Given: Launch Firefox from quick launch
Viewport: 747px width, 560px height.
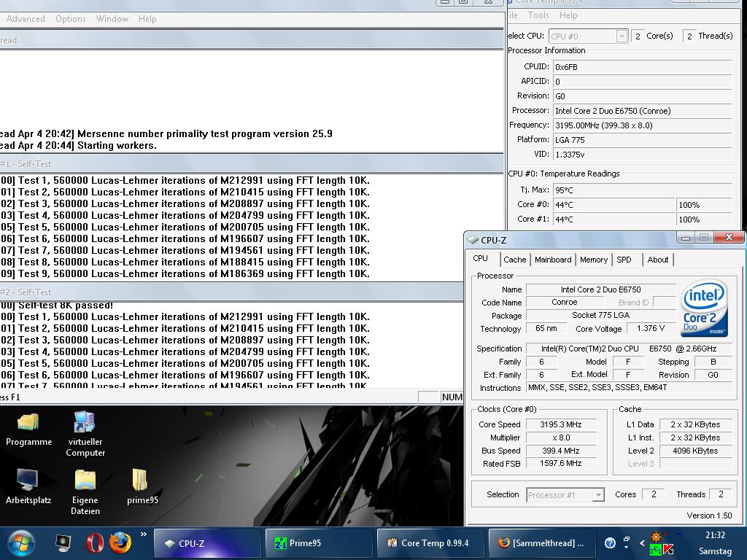Looking at the screenshot, I should pos(120,542).
